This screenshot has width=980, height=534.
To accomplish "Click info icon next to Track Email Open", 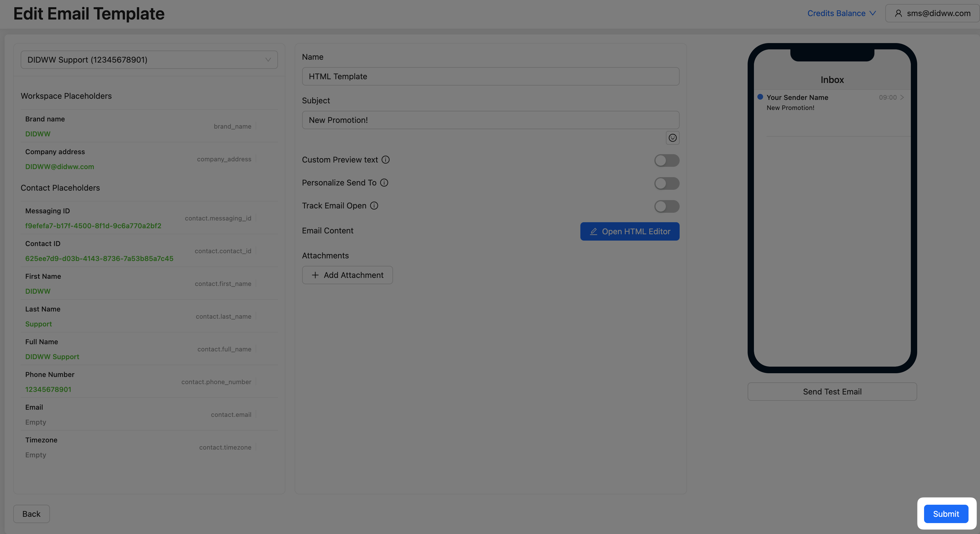I will [x=374, y=206].
